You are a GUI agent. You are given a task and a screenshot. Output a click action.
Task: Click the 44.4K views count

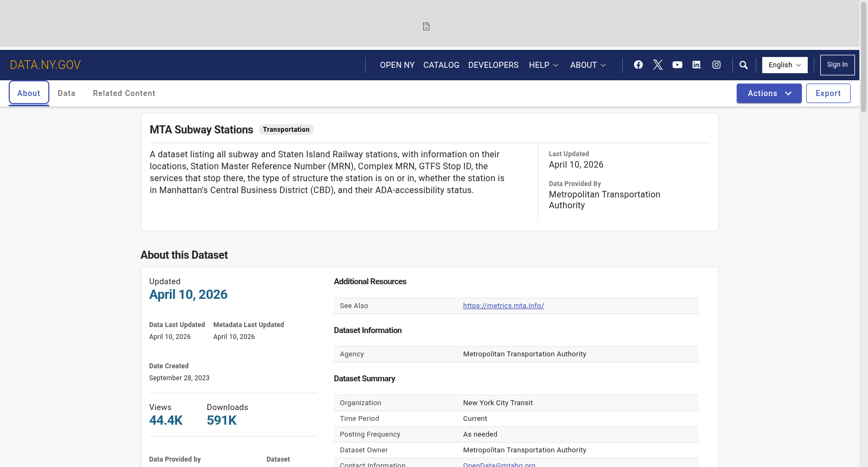tap(166, 420)
